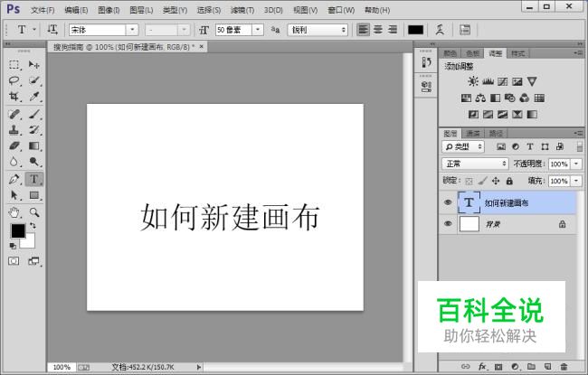Select the Horizontal Type tool
This screenshot has height=375, width=588.
(34, 179)
